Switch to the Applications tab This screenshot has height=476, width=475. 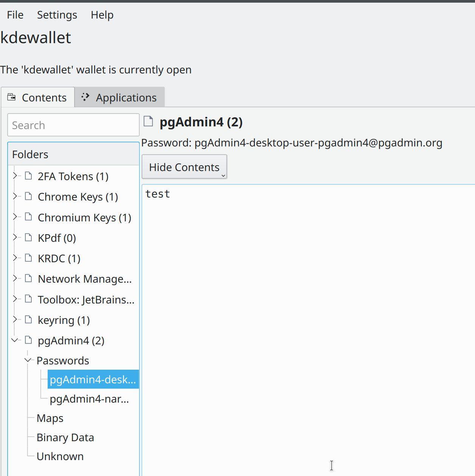point(120,98)
